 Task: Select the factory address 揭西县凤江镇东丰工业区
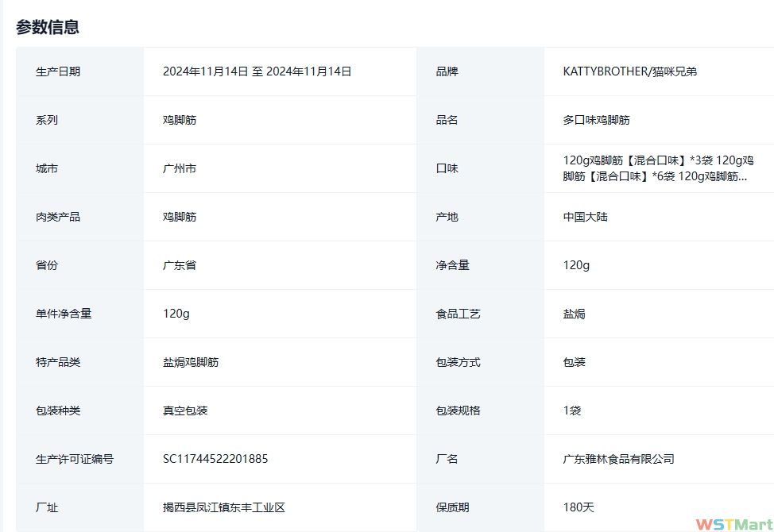click(x=224, y=507)
